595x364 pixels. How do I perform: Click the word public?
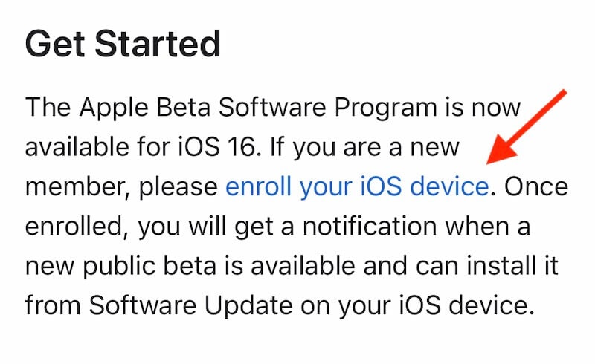[123, 267]
